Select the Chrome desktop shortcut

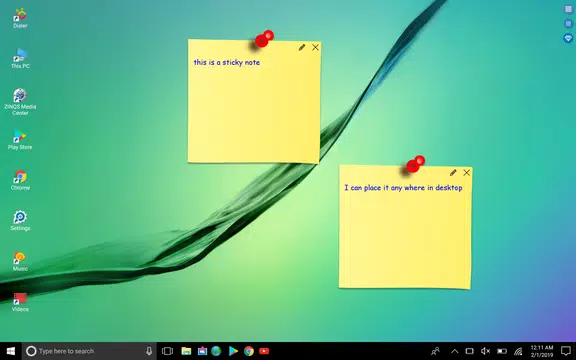coord(20,180)
